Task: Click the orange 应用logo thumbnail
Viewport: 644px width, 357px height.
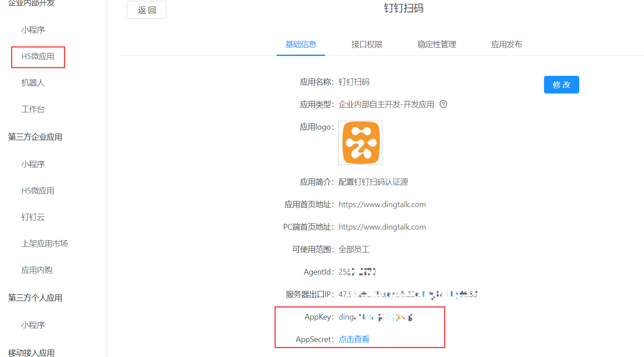Action: [x=360, y=143]
